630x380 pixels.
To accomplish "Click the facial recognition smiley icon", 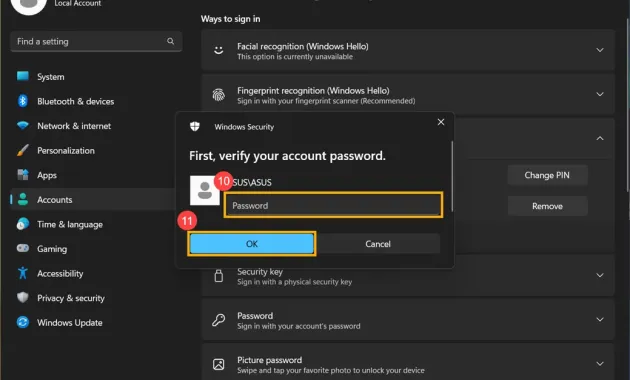I will pos(219,50).
